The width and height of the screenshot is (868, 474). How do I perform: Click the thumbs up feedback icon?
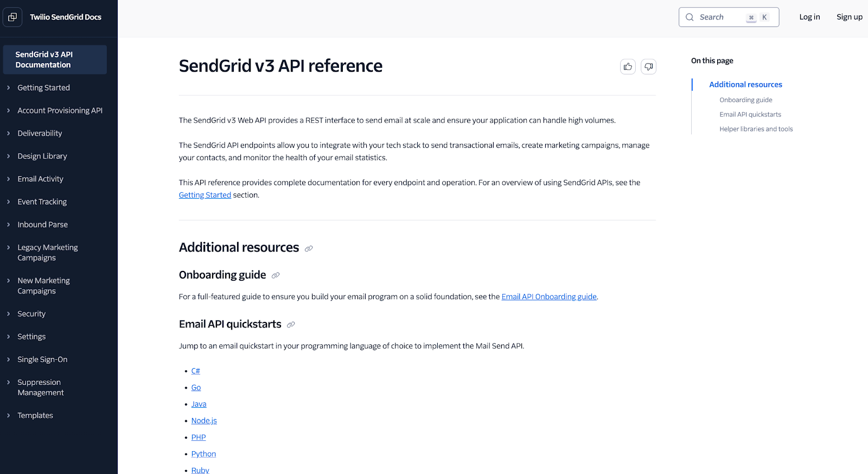tap(628, 67)
